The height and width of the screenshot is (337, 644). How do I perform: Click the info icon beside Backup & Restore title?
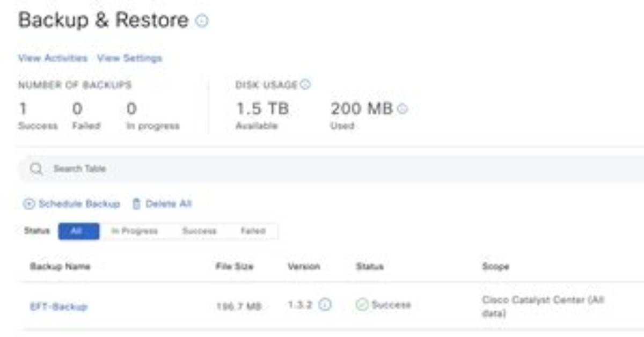tap(202, 21)
